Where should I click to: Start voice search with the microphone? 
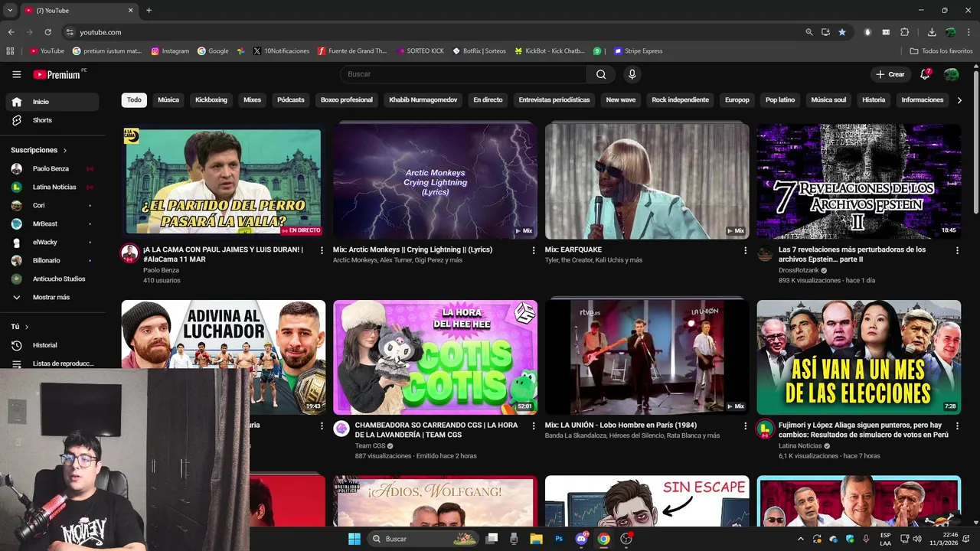(632, 74)
